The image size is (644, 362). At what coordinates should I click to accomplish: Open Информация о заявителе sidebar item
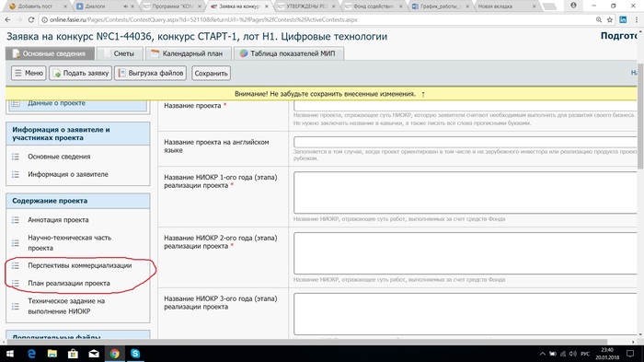tap(68, 174)
